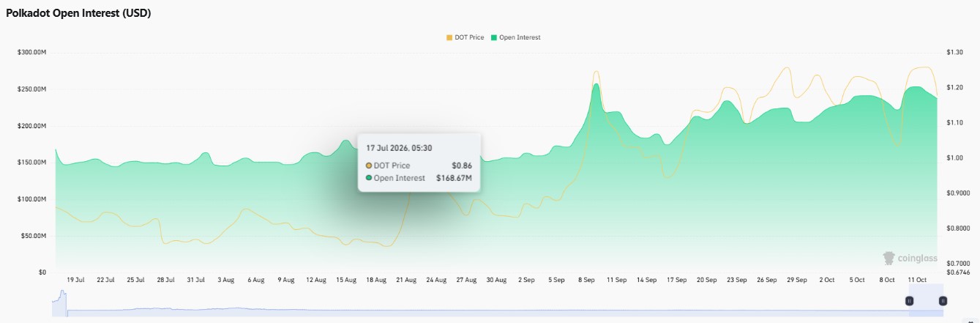
Task: Click the 29 Sep date label
Action: (x=797, y=280)
